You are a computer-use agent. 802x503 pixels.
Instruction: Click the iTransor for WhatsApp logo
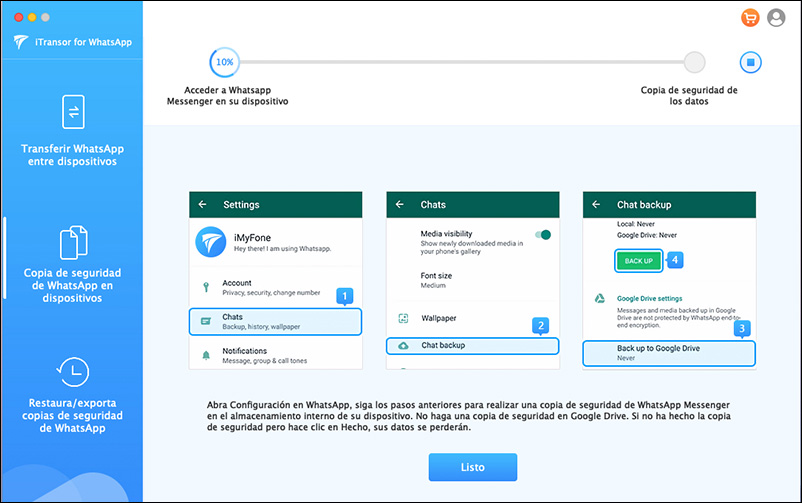21,41
